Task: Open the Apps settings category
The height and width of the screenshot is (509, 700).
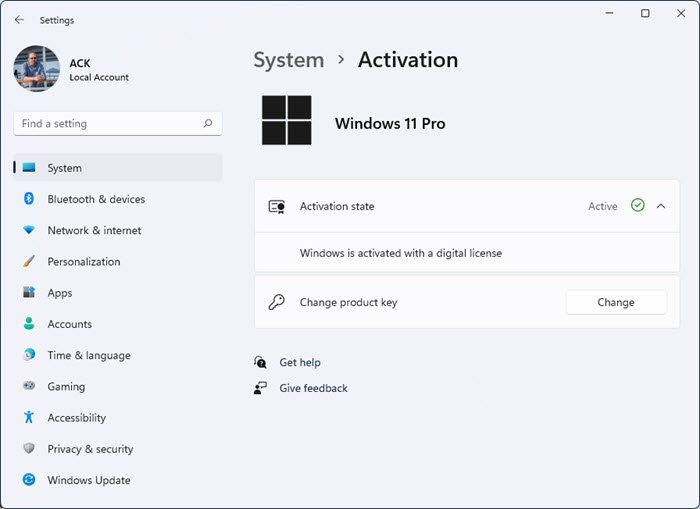Action: point(60,293)
